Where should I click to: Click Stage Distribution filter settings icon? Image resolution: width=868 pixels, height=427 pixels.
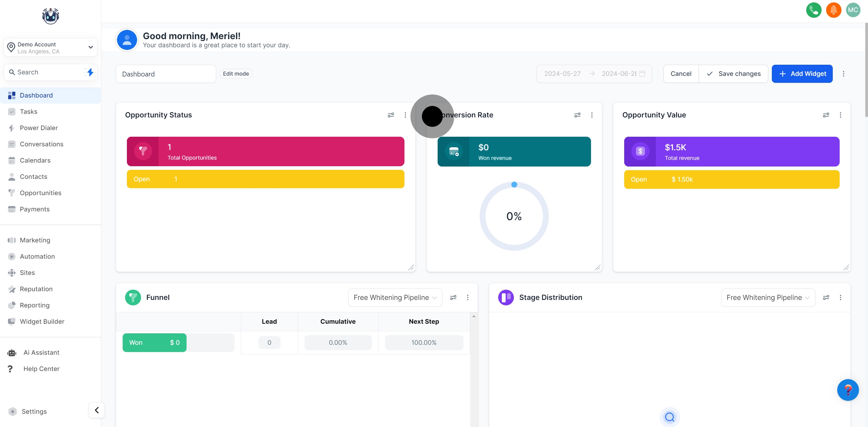click(x=826, y=297)
